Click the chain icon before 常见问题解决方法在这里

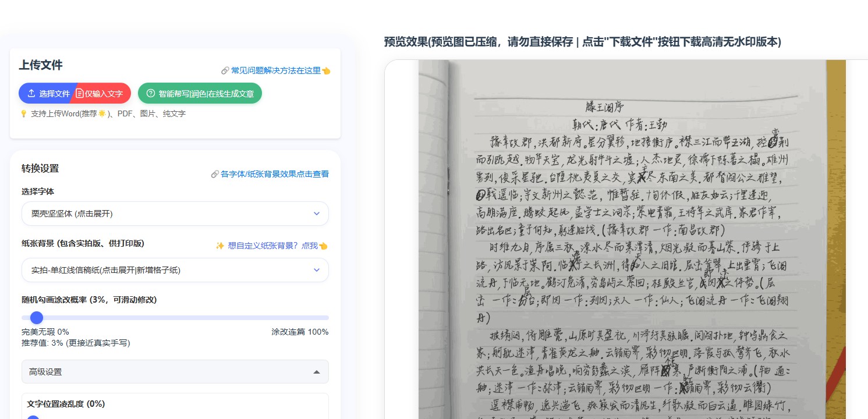pyautogui.click(x=225, y=70)
